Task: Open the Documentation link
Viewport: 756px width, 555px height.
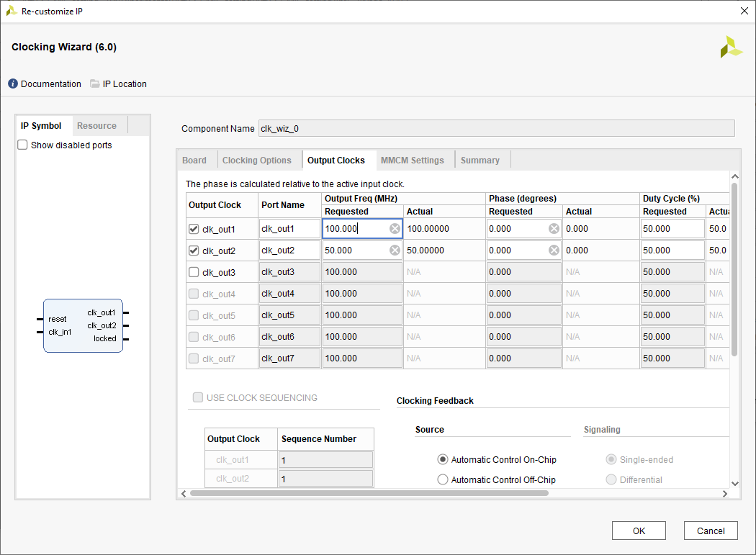Action: [x=51, y=84]
